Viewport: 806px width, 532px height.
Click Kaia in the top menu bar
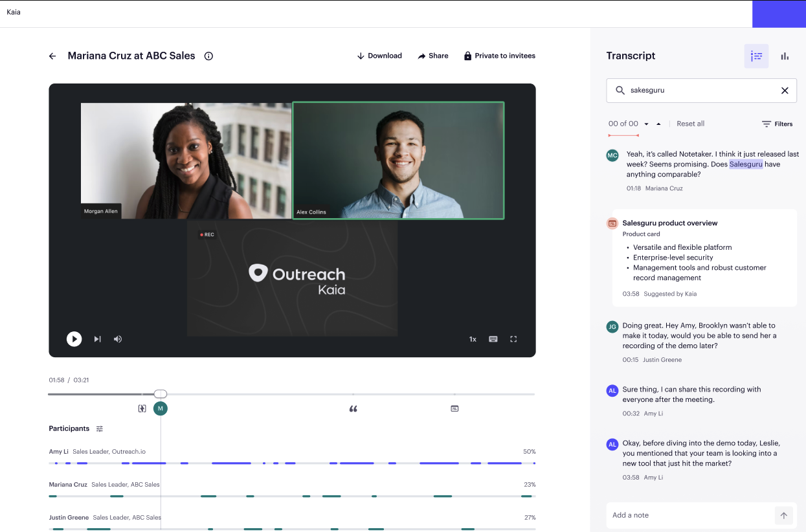pos(12,11)
